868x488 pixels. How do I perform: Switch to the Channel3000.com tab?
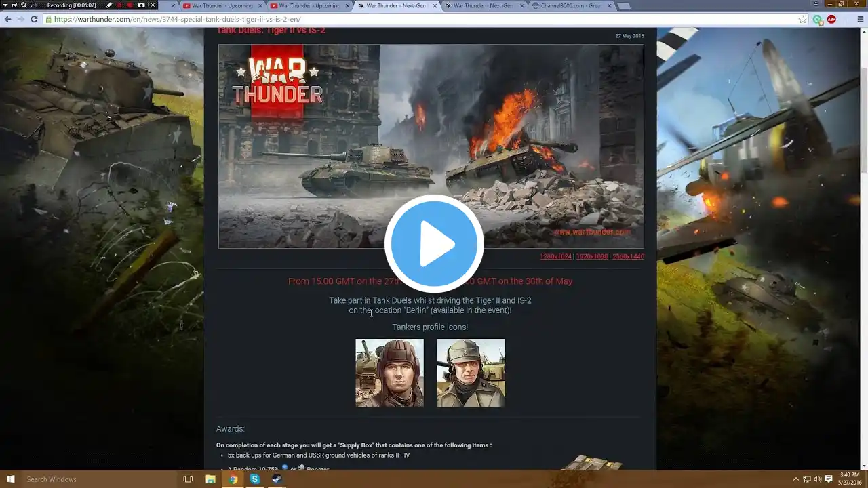(x=571, y=5)
